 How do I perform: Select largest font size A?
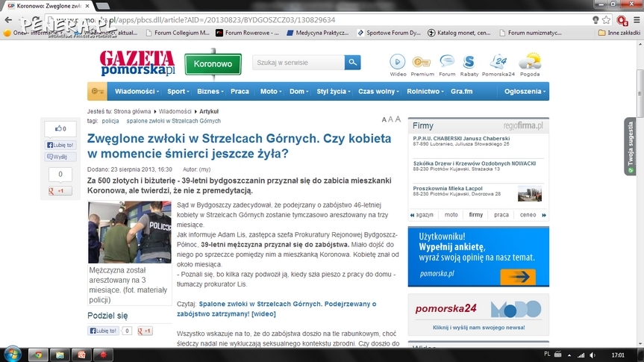pos(398,119)
